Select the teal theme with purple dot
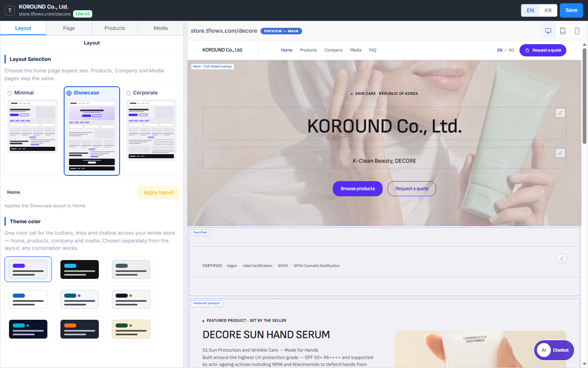The height and width of the screenshot is (368, 588). (80, 299)
